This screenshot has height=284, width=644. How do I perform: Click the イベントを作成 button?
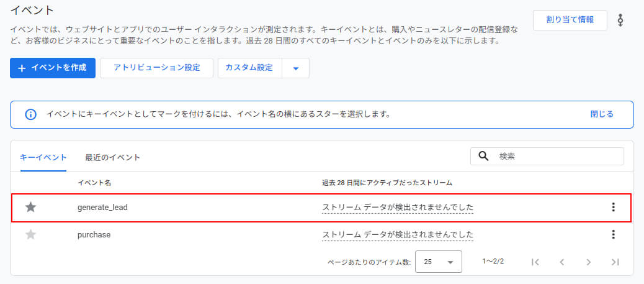point(53,68)
